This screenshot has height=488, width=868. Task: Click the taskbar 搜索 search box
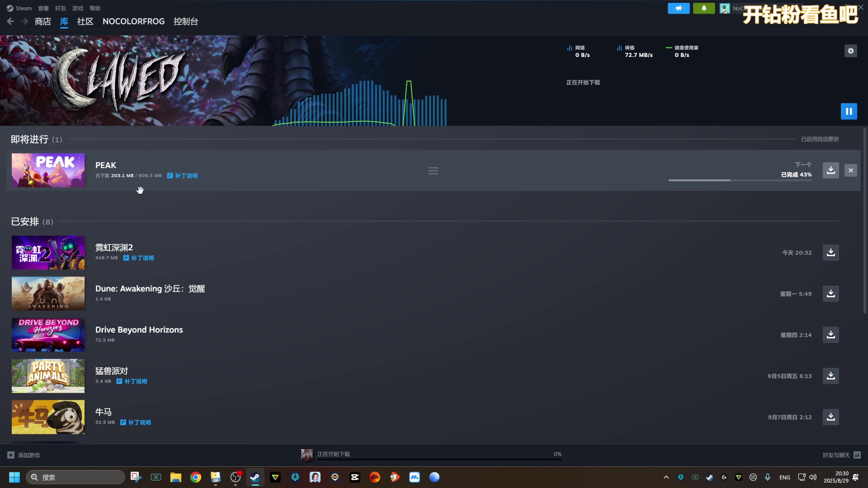[75, 477]
